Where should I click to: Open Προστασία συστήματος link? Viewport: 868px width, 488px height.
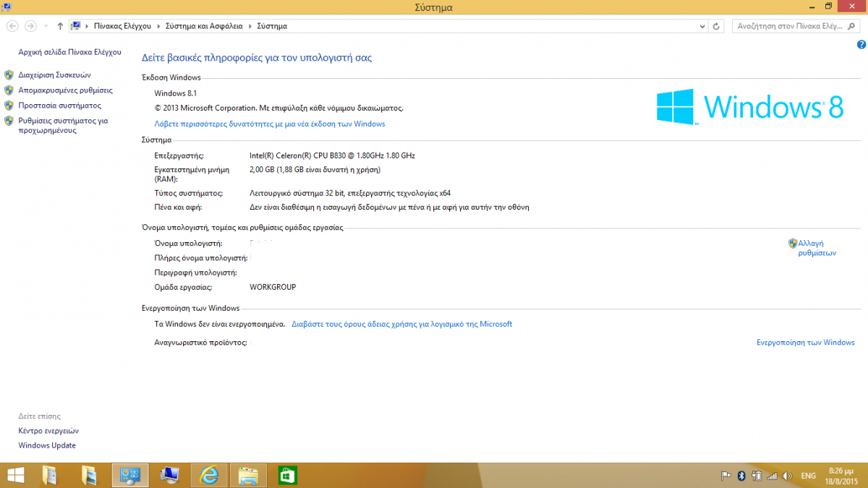coord(60,106)
